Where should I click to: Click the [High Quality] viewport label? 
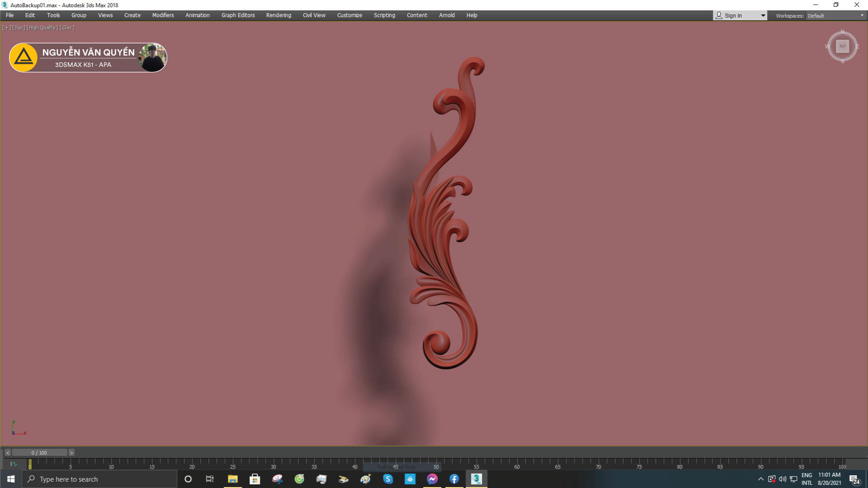(42, 28)
